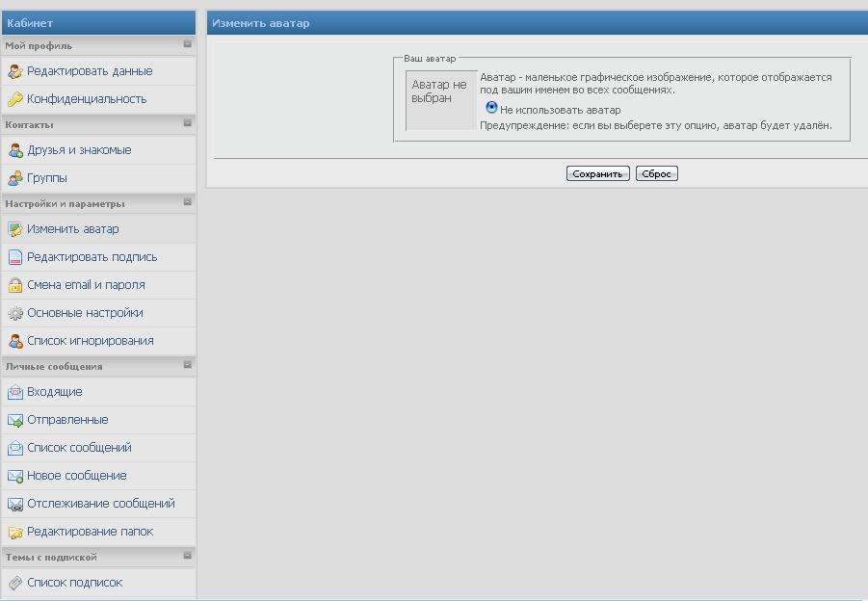Open the Отправленные folder
The height and width of the screenshot is (601, 868).
point(67,420)
